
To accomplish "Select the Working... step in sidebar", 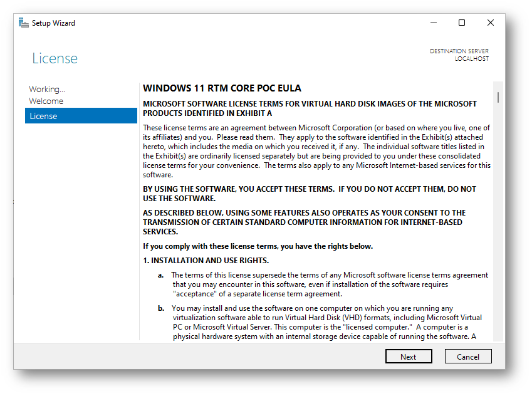I will [47, 89].
